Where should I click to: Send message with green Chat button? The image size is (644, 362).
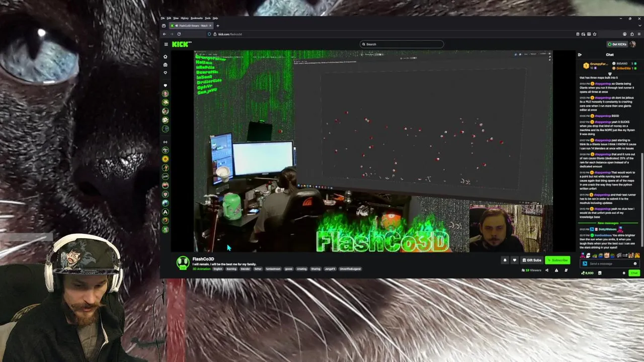tap(634, 273)
